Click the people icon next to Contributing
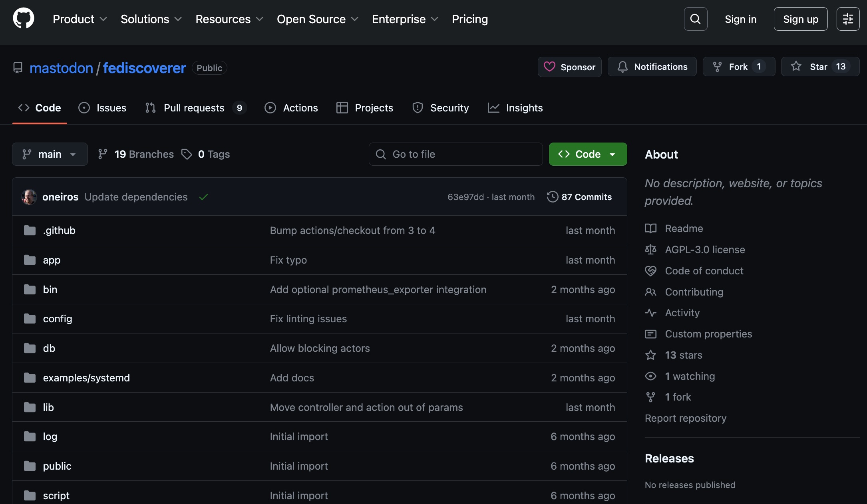 click(x=650, y=292)
